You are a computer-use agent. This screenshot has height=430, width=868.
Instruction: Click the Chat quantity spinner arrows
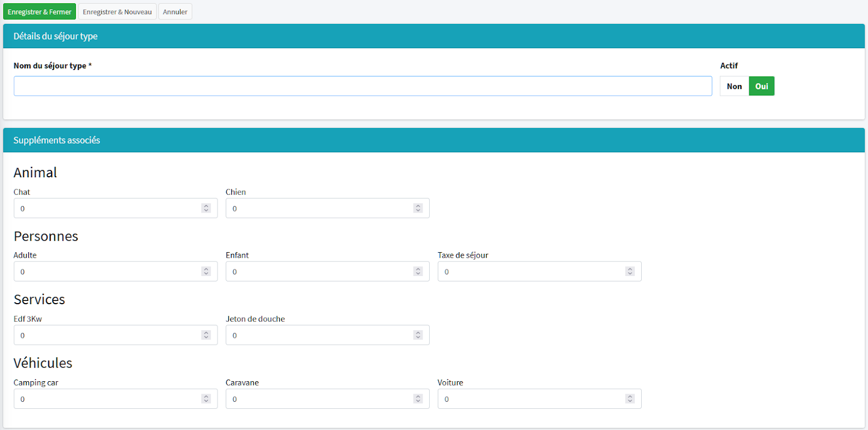[206, 208]
